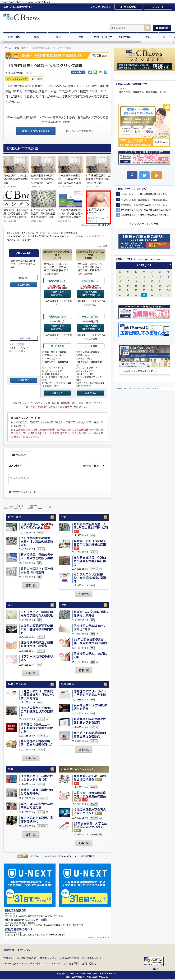
Task: Click 記事一覧 button under 薬事 list
Action: click(31, 673)
